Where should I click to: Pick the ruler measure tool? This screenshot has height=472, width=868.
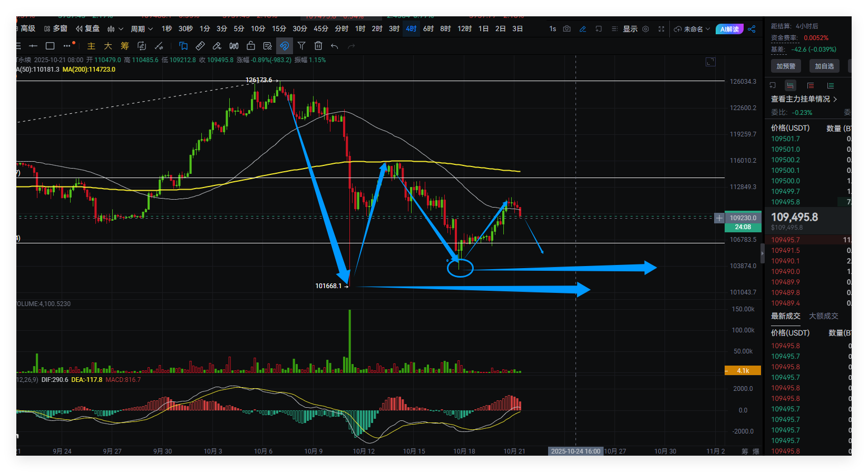[200, 46]
